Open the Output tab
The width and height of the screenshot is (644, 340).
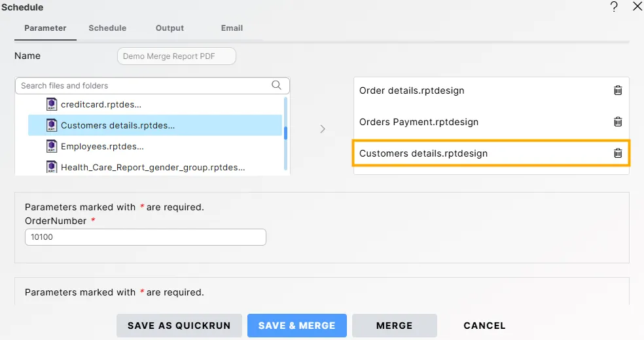tap(170, 28)
